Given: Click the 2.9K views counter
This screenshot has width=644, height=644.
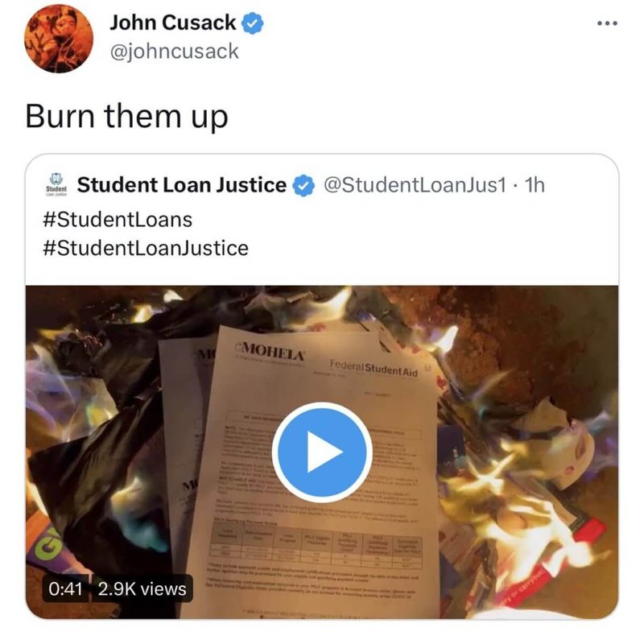Looking at the screenshot, I should coord(142,589).
